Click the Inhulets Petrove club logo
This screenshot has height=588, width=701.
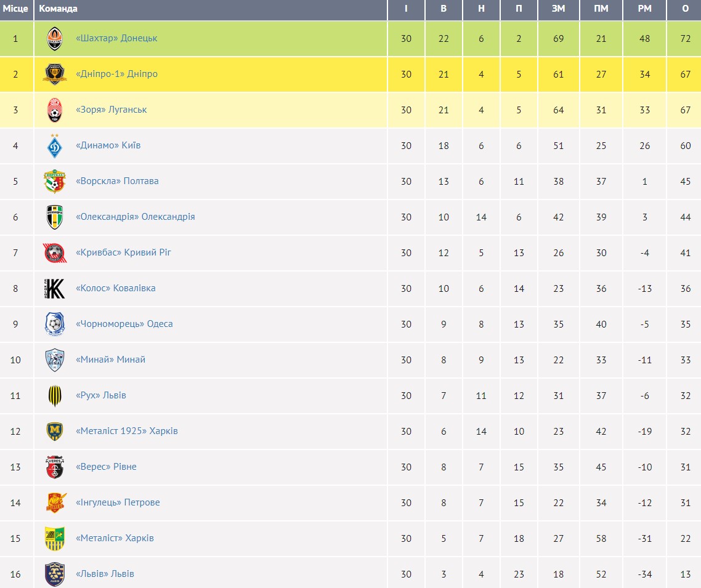[55, 503]
